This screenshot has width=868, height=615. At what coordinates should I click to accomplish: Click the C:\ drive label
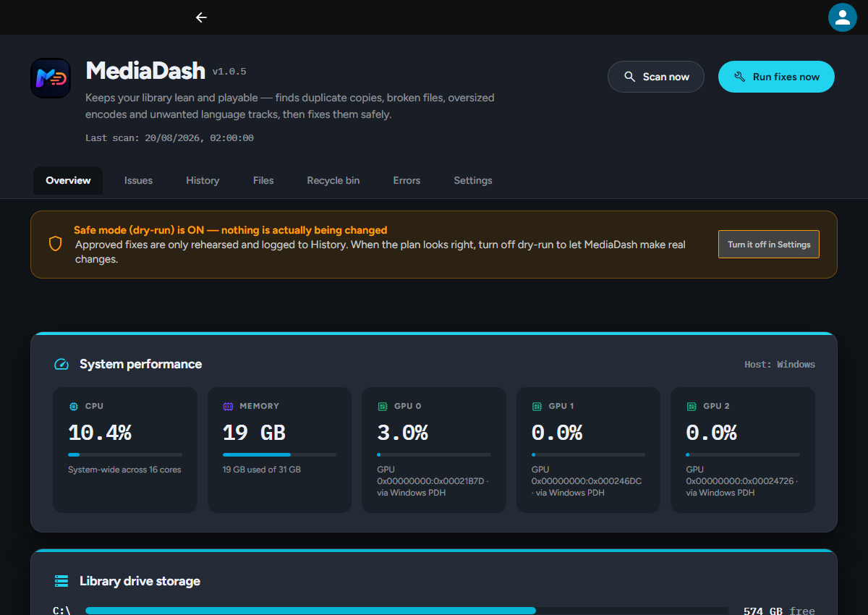pos(61,611)
